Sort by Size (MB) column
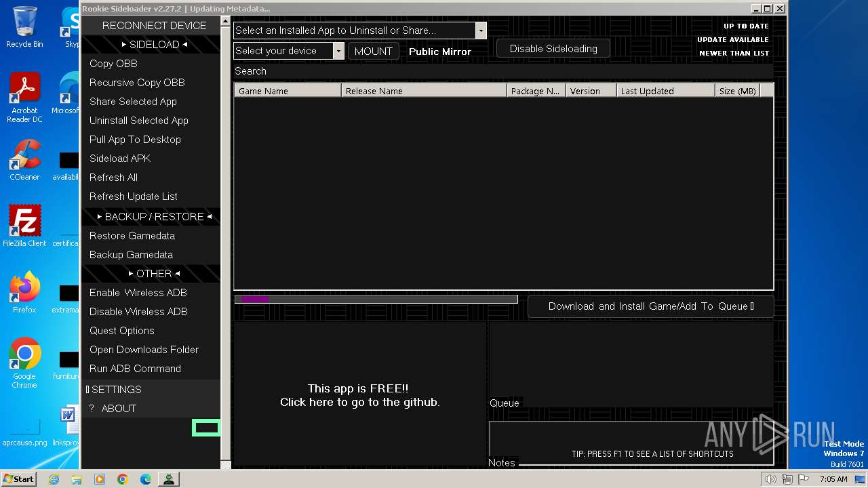 737,91
